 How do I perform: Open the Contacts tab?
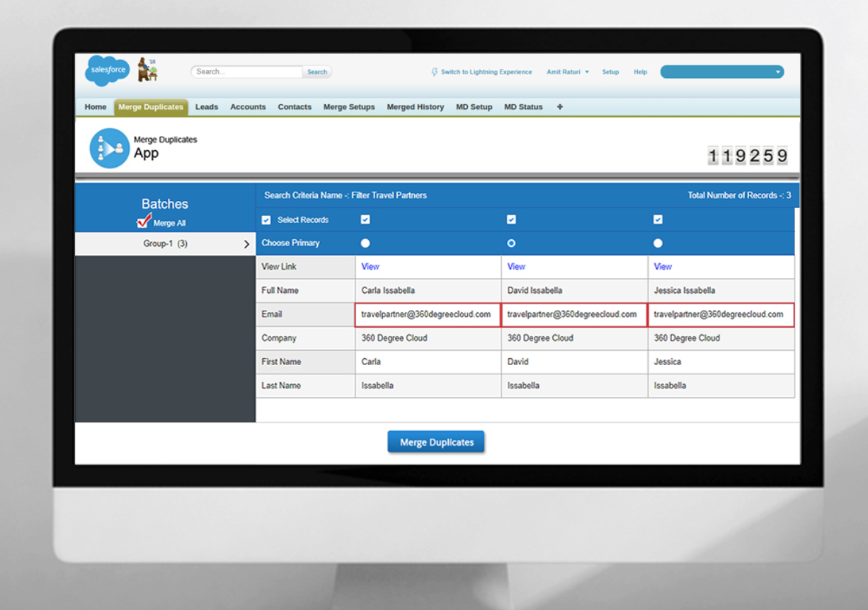pos(295,107)
